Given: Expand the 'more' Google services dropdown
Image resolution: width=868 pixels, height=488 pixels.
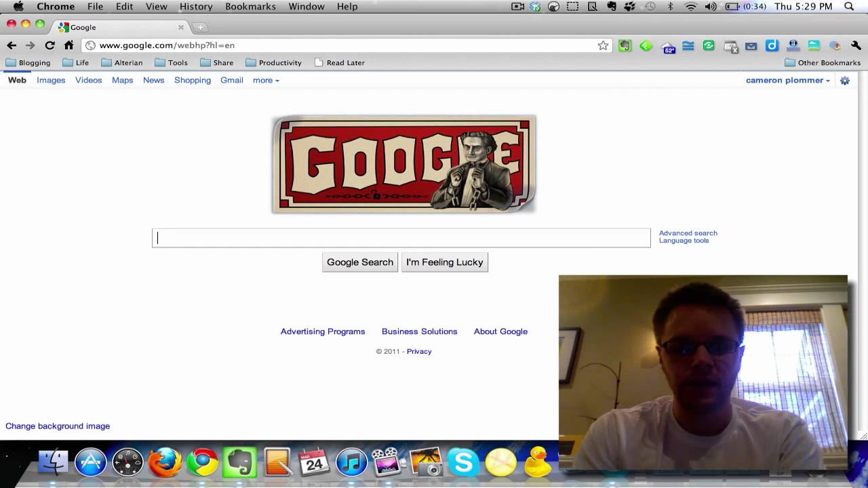Looking at the screenshot, I should (x=266, y=80).
